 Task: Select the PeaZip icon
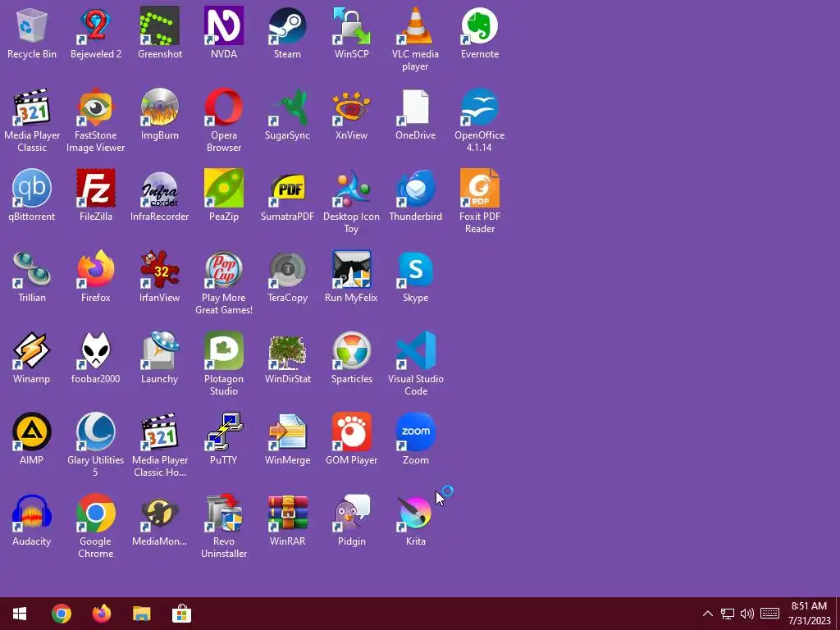click(223, 189)
